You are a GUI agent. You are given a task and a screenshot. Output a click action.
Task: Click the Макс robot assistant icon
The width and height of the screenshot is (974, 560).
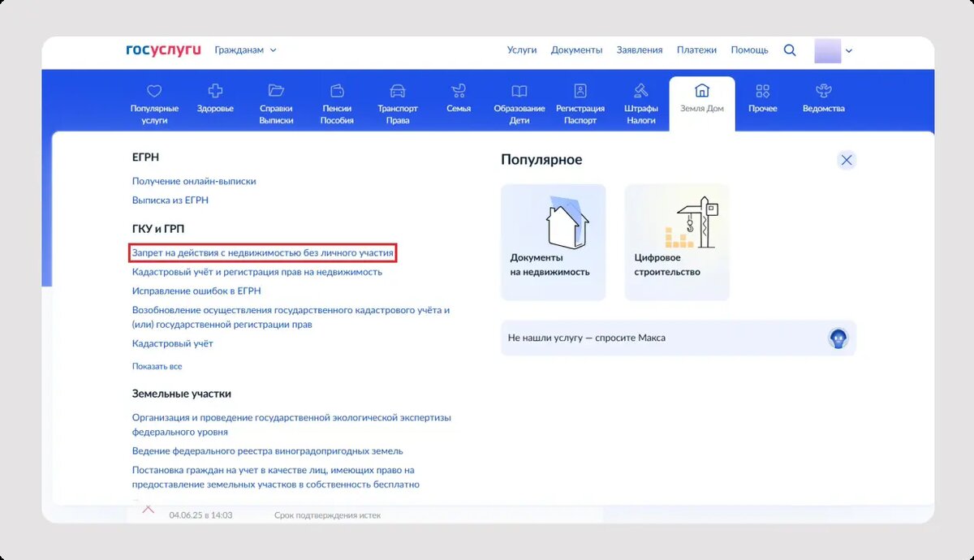point(838,338)
